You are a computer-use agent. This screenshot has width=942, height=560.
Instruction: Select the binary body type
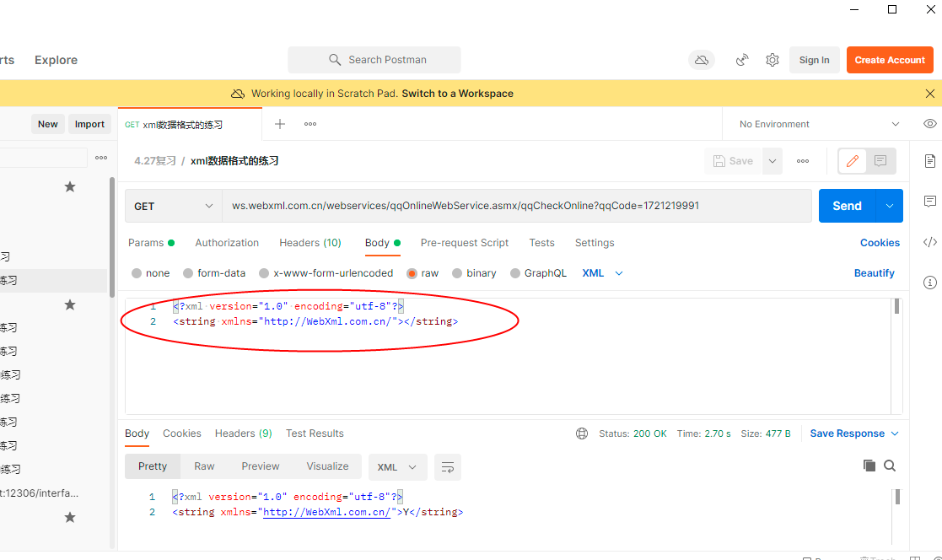[457, 273]
